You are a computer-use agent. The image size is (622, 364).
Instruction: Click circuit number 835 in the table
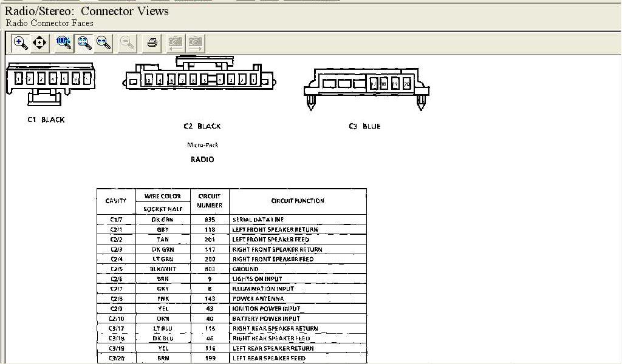coord(210,220)
